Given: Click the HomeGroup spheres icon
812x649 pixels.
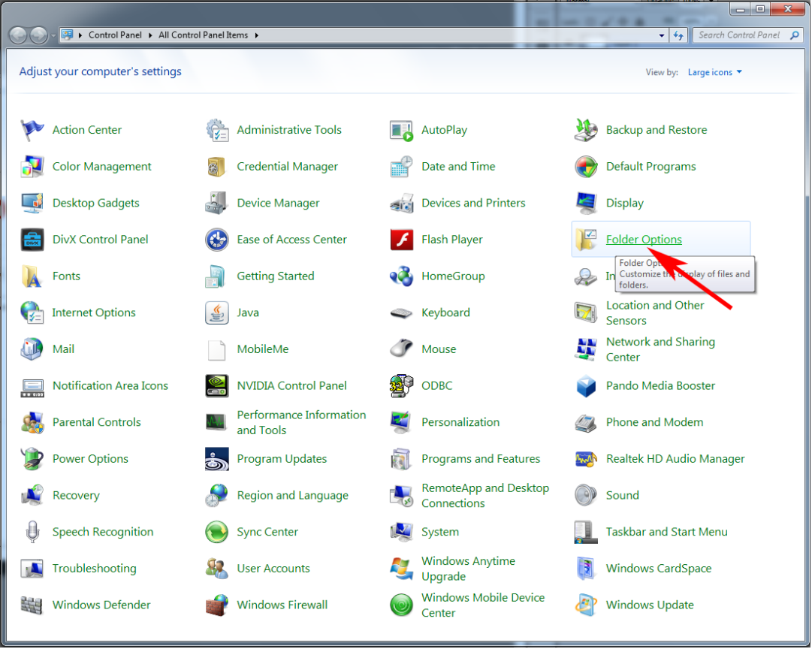Looking at the screenshot, I should [401, 276].
